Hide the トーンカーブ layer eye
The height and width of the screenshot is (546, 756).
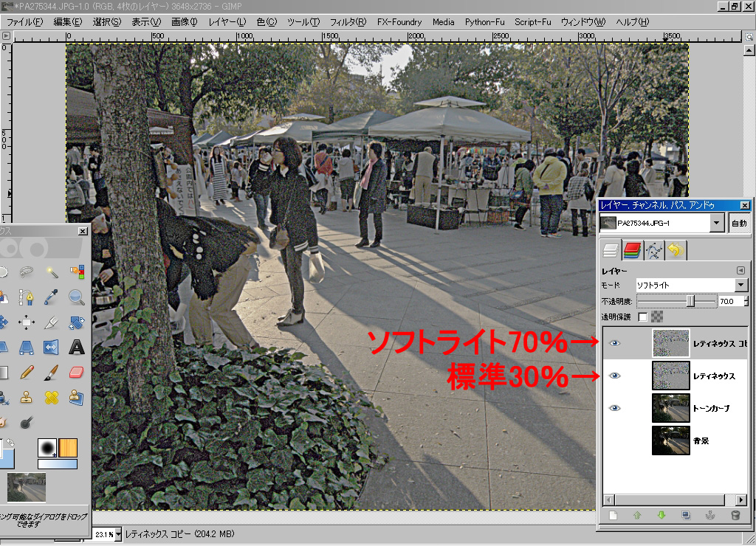tap(614, 408)
